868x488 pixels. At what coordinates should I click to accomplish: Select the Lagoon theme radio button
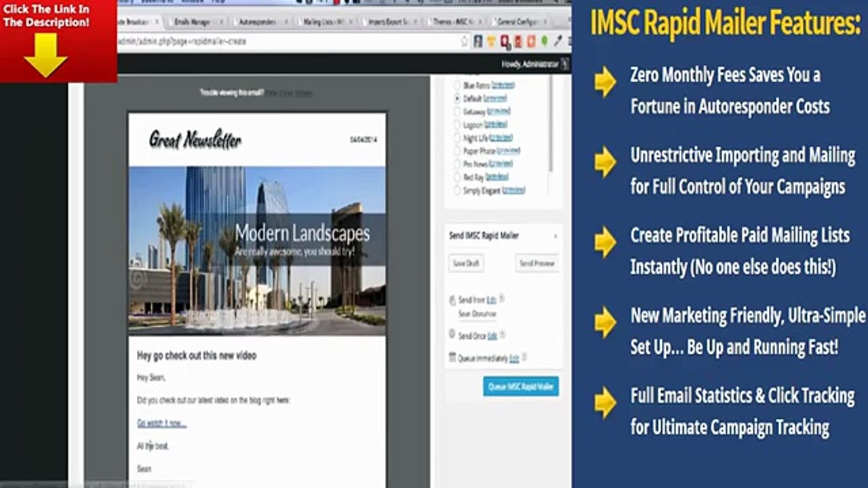(x=458, y=125)
